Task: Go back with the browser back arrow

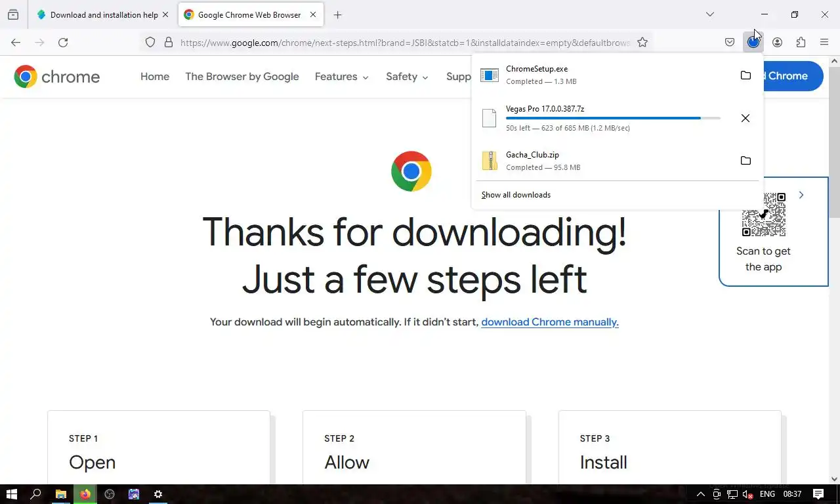Action: pos(16,42)
